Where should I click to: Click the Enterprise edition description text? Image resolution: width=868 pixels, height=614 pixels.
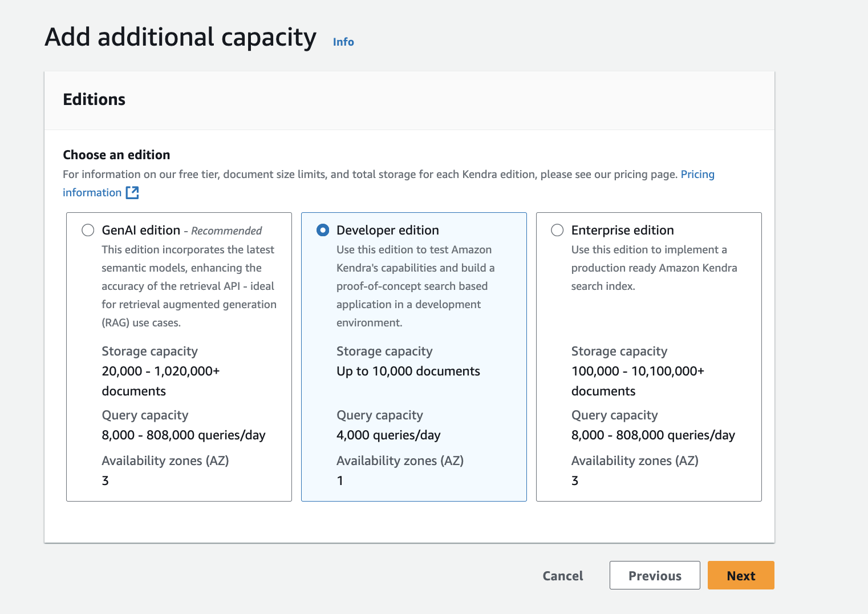(654, 268)
